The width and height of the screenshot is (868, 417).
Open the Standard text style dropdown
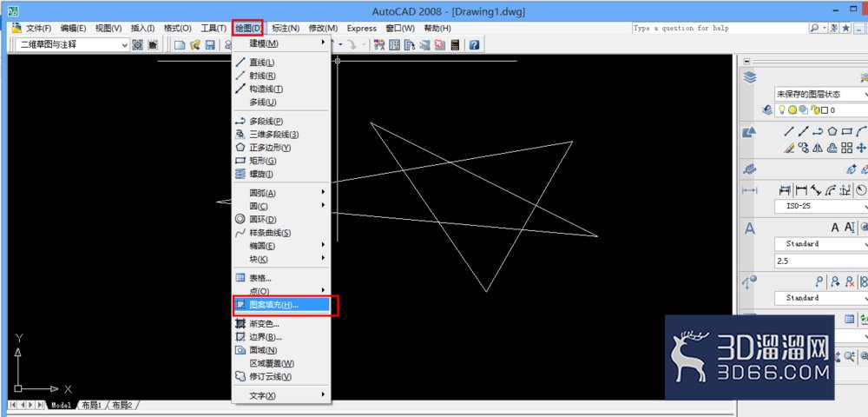tap(821, 243)
